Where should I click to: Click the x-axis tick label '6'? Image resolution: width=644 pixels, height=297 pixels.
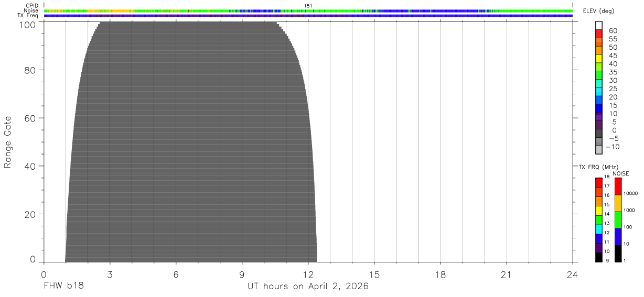(176, 274)
